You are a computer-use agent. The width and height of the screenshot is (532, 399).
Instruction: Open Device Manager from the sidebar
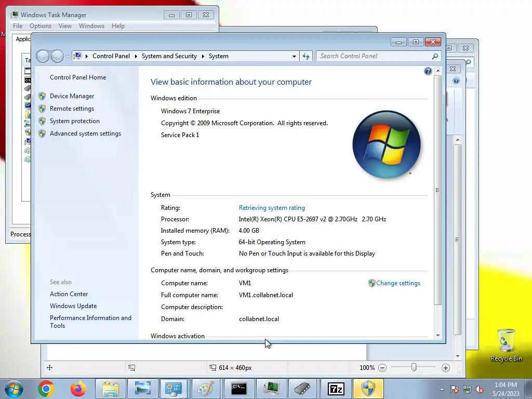[x=72, y=96]
